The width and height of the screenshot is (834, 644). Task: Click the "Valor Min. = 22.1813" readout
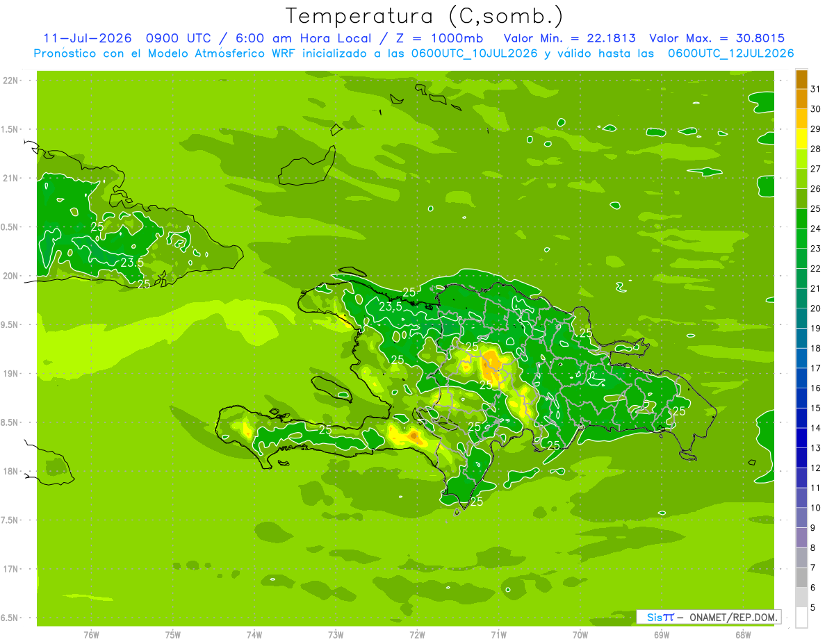tap(570, 38)
